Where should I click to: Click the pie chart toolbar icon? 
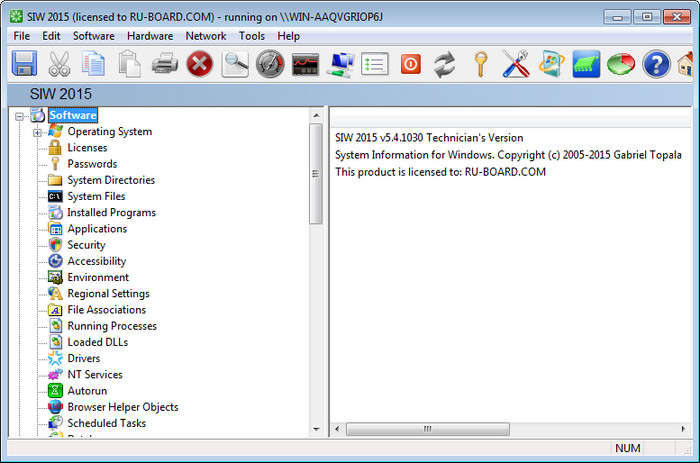(x=621, y=65)
